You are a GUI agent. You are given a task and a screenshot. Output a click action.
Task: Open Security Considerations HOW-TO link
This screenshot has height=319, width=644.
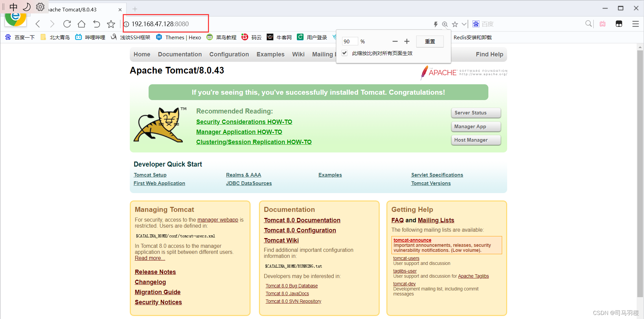[244, 122]
